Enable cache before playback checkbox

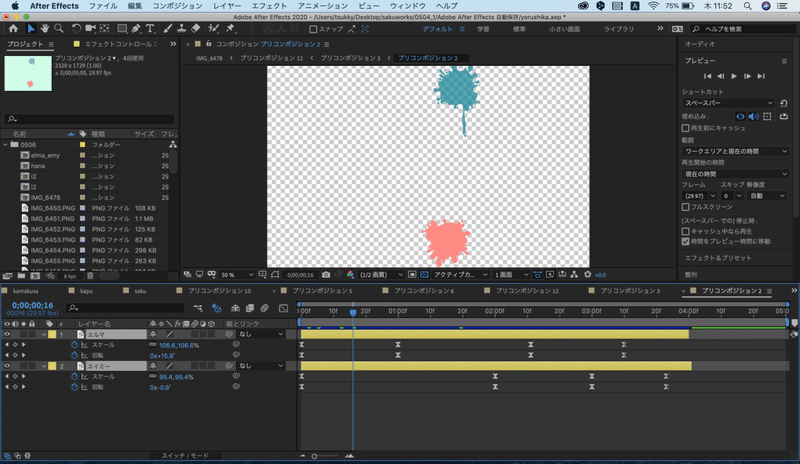686,128
